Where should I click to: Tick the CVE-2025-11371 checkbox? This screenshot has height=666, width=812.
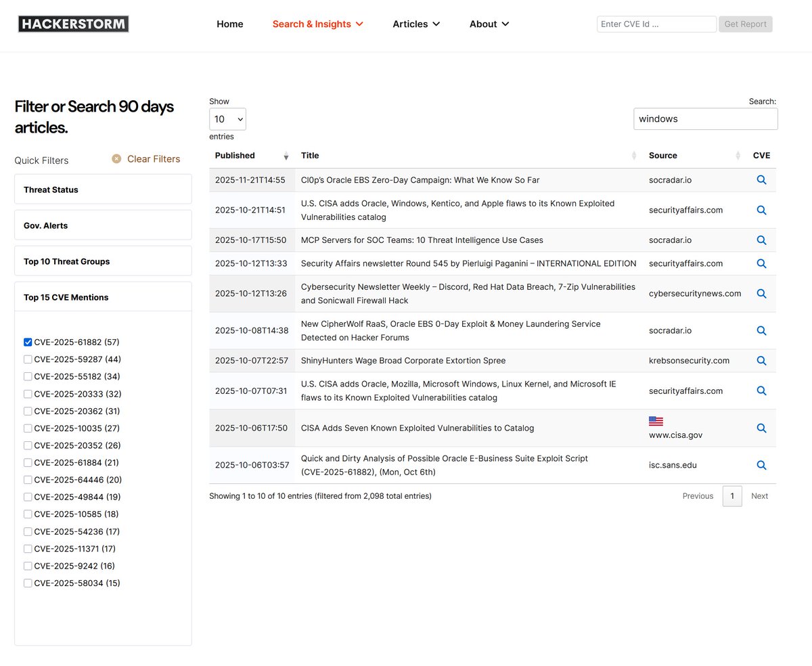28,549
